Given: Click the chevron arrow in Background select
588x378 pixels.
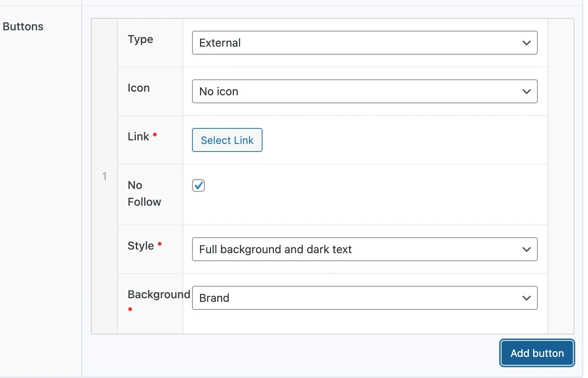Looking at the screenshot, I should click(x=526, y=298).
